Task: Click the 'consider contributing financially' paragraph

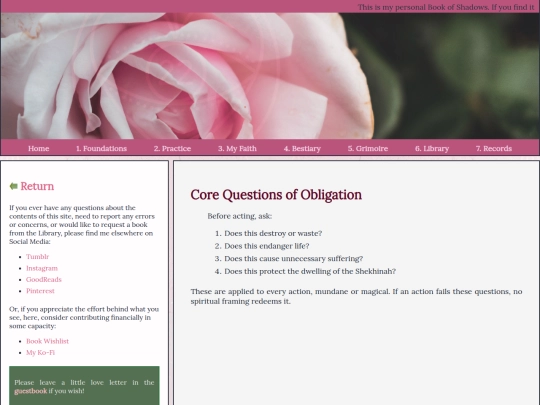Action: click(84, 318)
